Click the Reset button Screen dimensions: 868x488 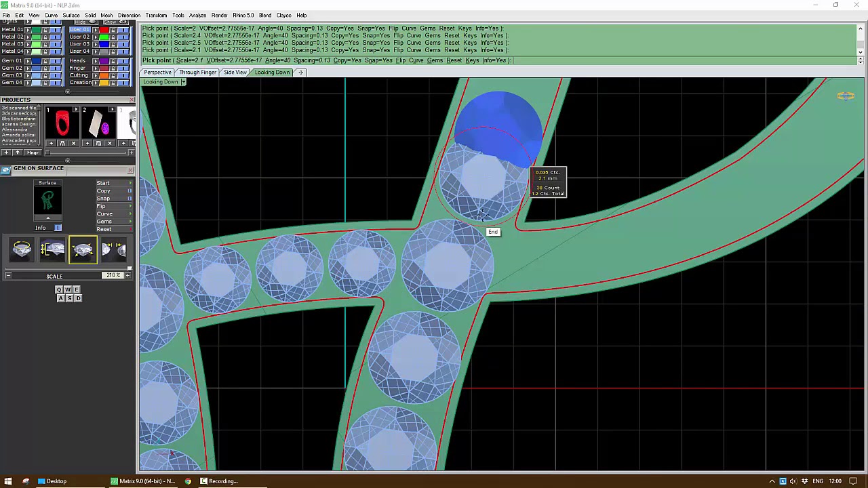pos(113,229)
